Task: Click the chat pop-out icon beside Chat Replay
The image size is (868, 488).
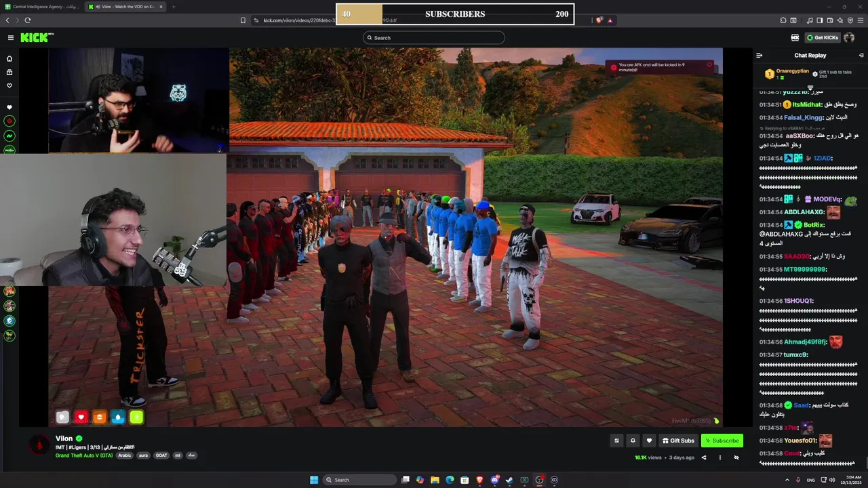Action: (x=861, y=56)
